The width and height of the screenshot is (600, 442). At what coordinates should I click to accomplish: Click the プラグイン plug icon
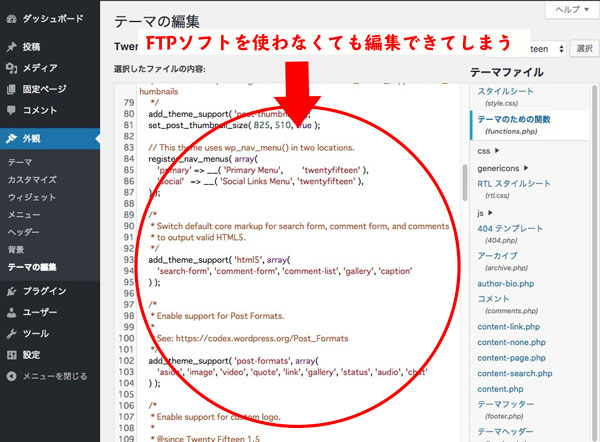click(x=11, y=291)
